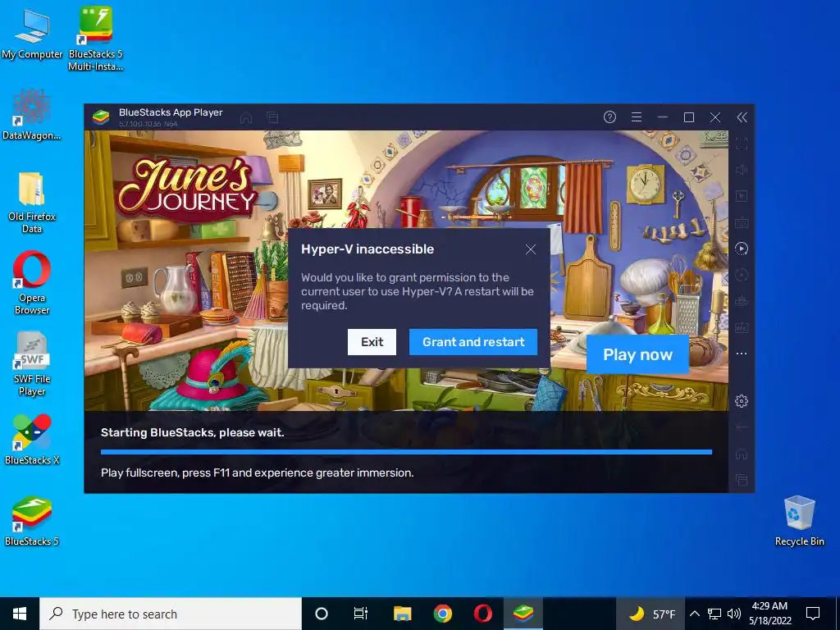Open Google Chrome from taskbar
Image resolution: width=840 pixels, height=630 pixels.
click(442, 614)
